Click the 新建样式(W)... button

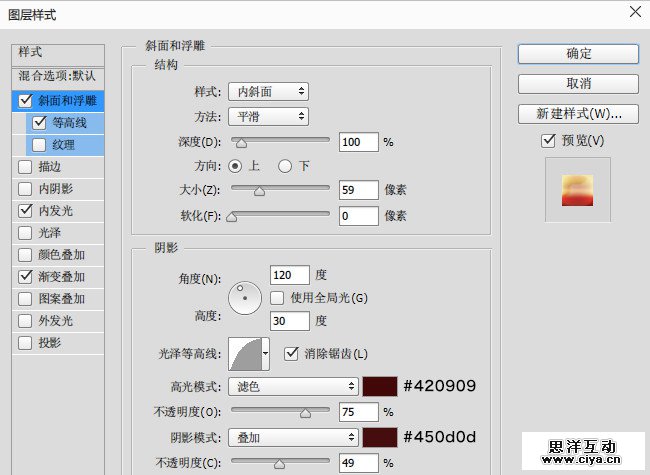click(x=578, y=113)
